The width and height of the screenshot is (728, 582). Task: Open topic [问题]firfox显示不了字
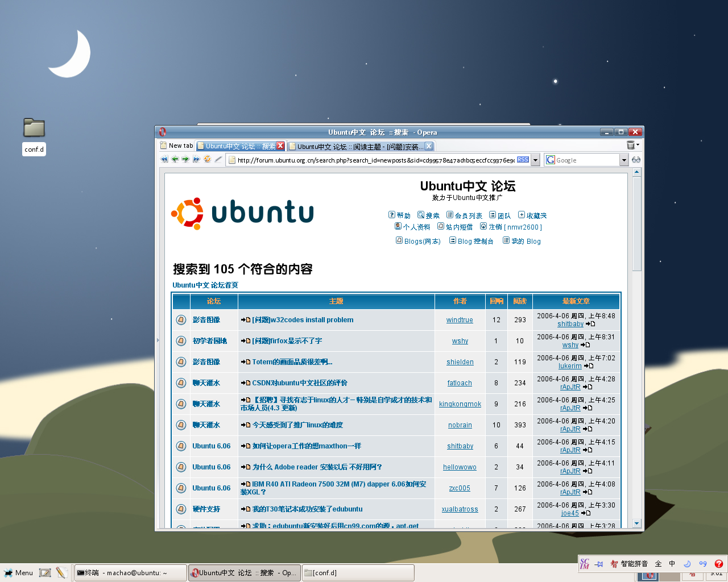(287, 341)
